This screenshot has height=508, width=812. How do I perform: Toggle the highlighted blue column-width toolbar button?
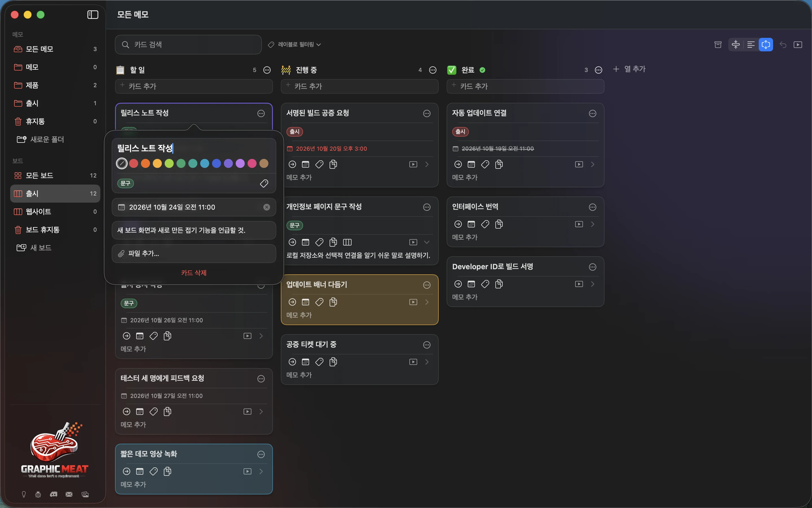click(x=766, y=45)
